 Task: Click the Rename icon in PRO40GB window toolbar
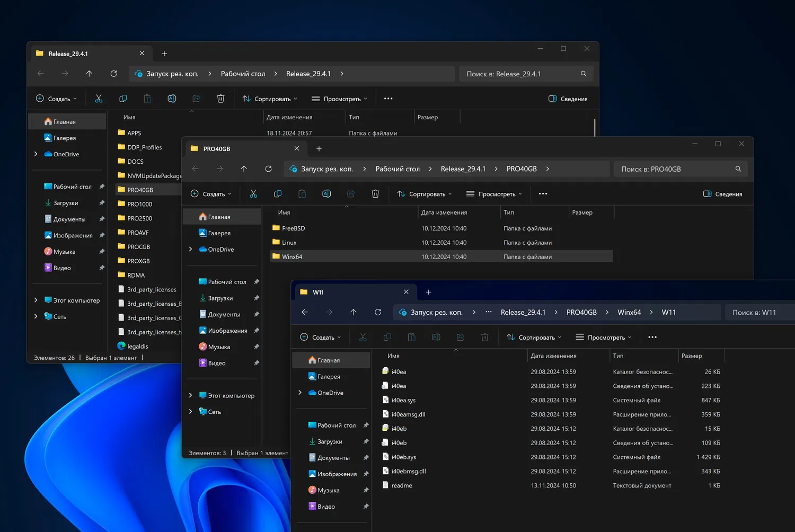tap(326, 194)
